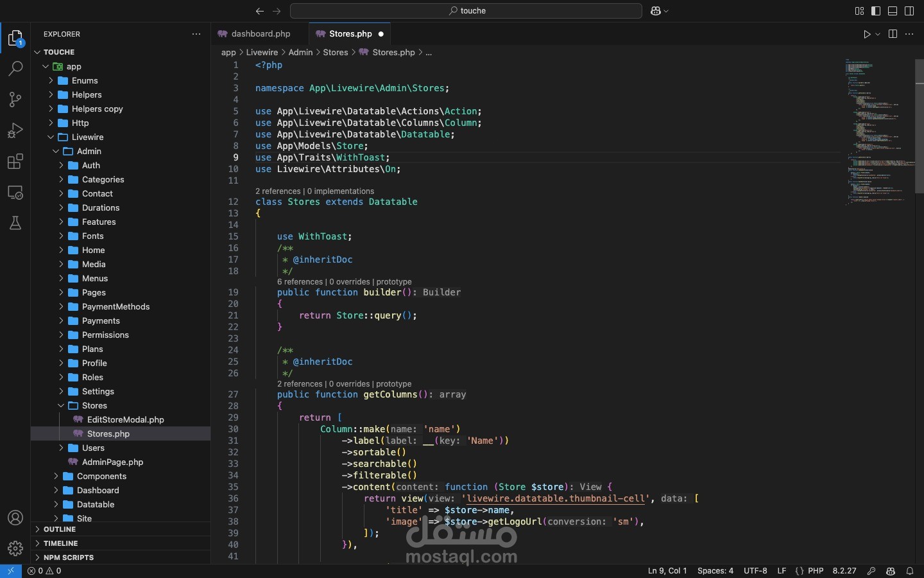Toggle the primary side bar visibility
This screenshot has width=924, height=578.
pyautogui.click(x=877, y=11)
